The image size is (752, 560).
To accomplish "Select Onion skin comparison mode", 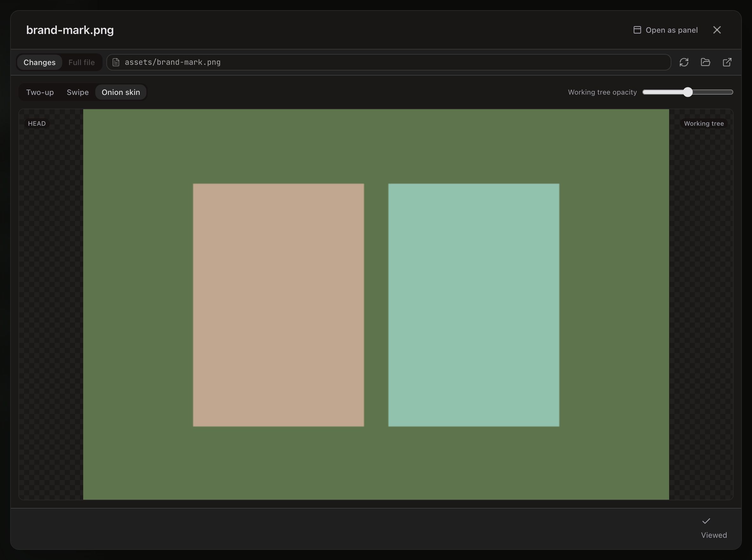I will coord(121,92).
